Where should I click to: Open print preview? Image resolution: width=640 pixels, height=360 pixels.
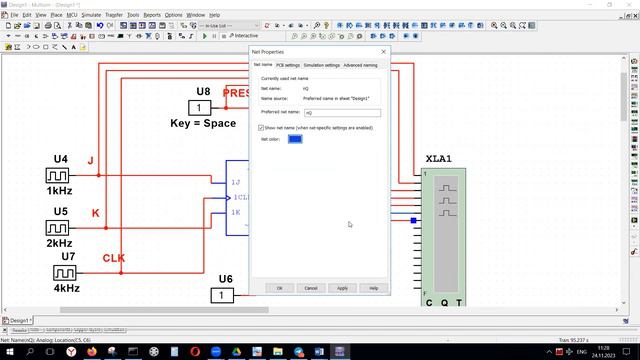(x=58, y=25)
